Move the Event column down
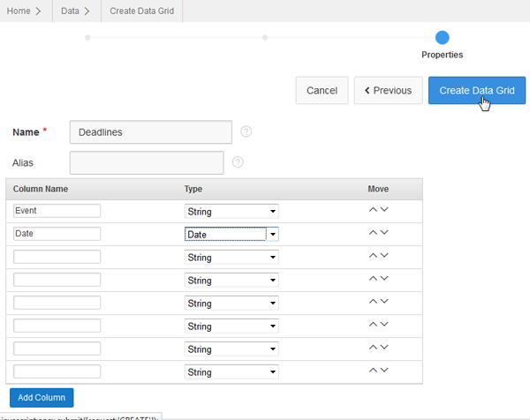Screen dimensions: 530x420 point(384,210)
